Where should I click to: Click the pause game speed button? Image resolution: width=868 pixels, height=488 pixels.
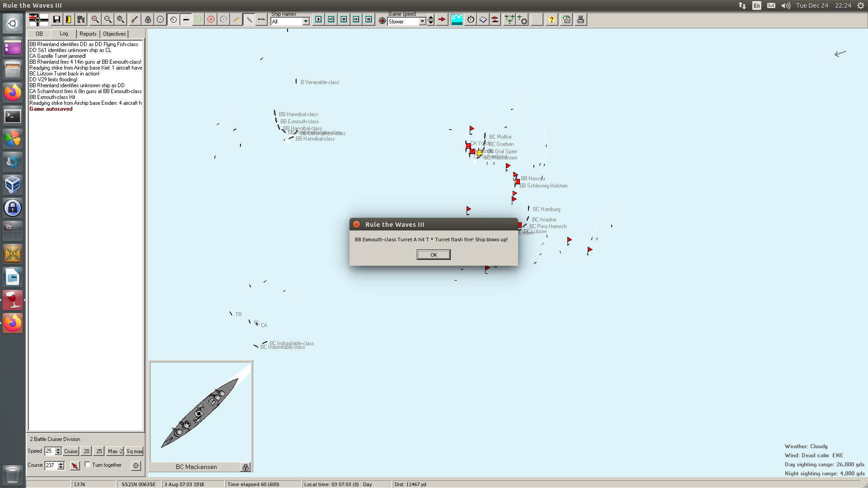click(x=369, y=19)
